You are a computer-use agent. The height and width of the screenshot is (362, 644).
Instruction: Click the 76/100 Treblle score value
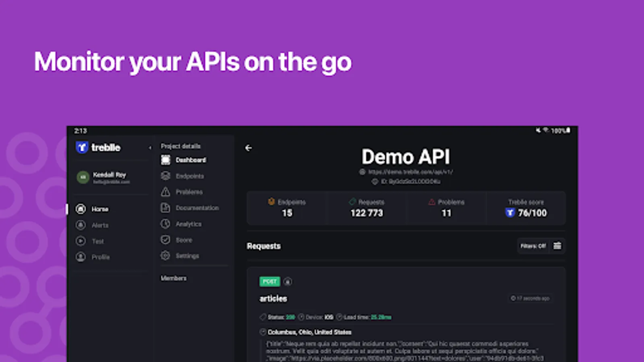532,213
